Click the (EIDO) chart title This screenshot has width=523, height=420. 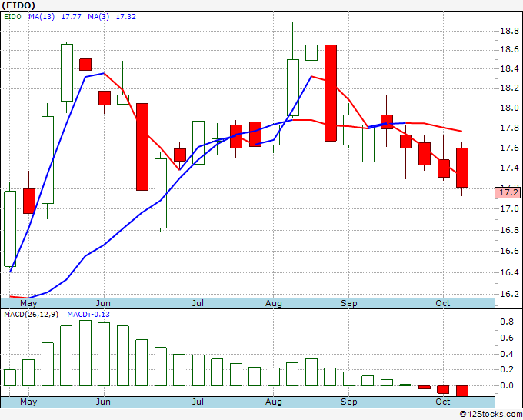pyautogui.click(x=18, y=5)
